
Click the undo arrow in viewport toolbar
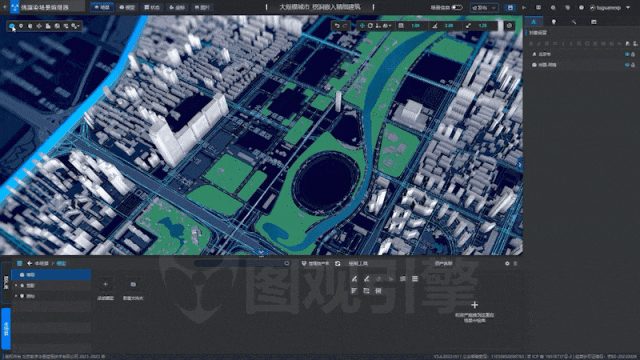tap(337, 26)
